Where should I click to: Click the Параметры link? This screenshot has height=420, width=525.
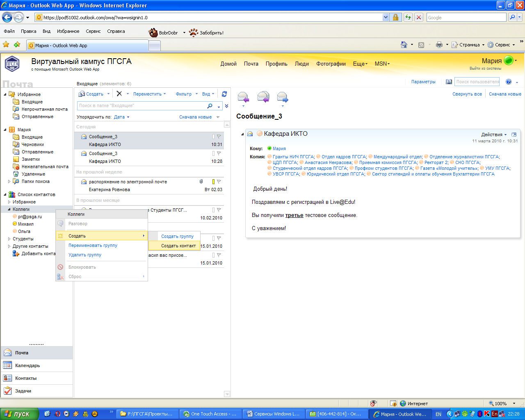(423, 82)
